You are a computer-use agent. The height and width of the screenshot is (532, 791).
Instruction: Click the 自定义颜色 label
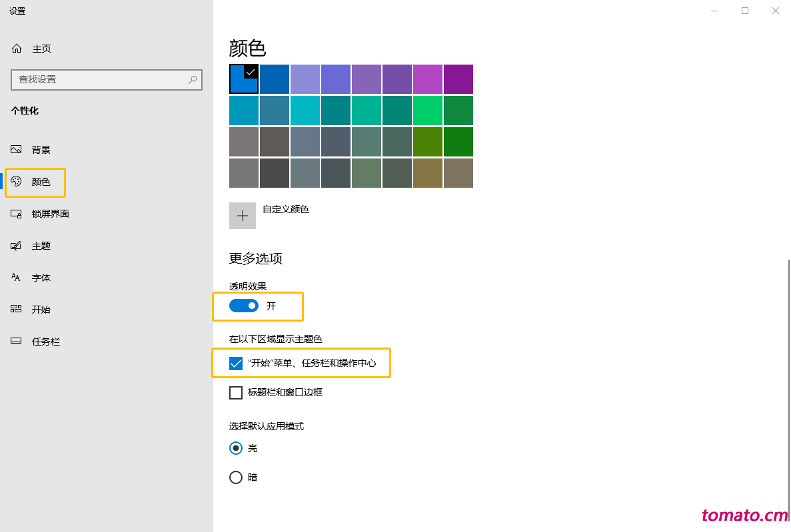coord(285,209)
